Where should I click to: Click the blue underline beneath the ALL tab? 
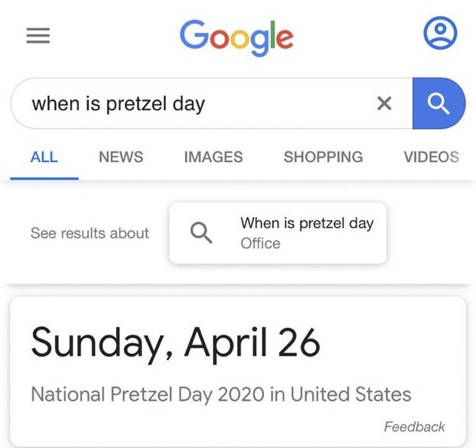pos(44,178)
